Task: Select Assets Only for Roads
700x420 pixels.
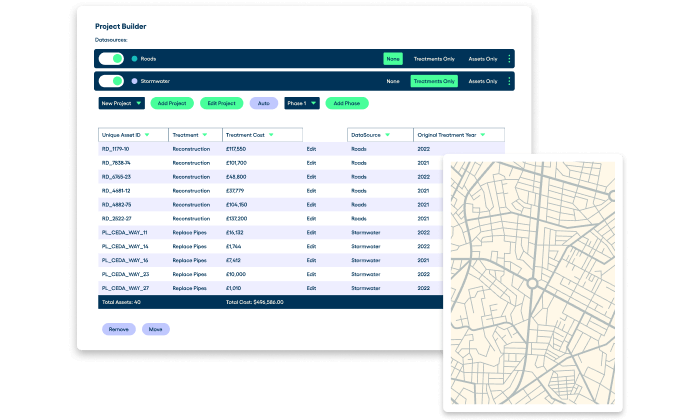Action: (x=483, y=59)
